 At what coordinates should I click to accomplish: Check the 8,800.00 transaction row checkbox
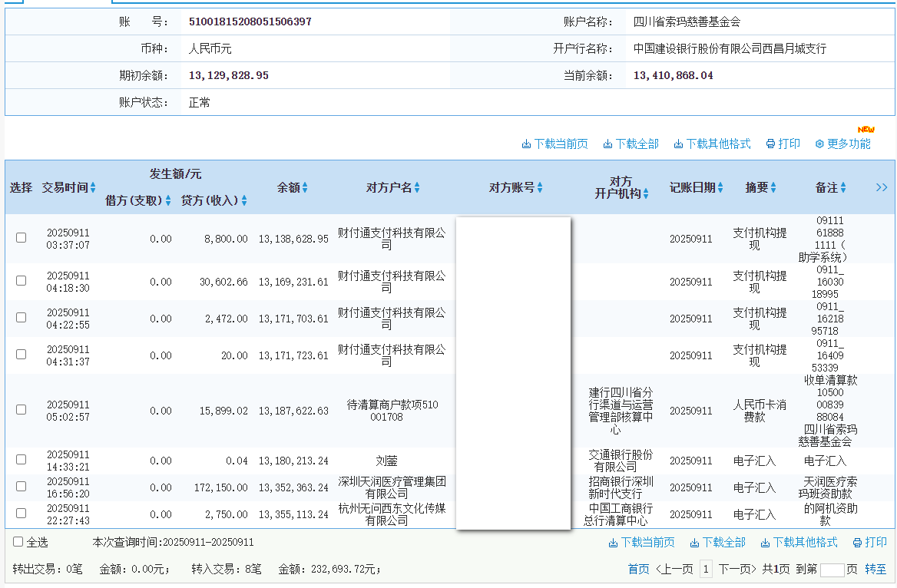point(22,238)
